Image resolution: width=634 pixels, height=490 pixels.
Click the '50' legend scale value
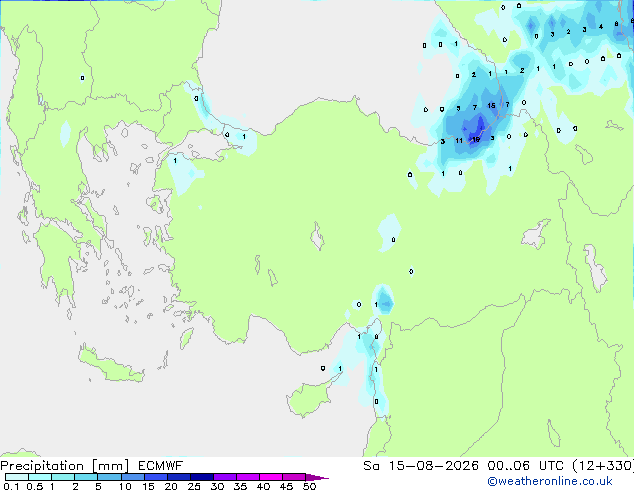310,486
